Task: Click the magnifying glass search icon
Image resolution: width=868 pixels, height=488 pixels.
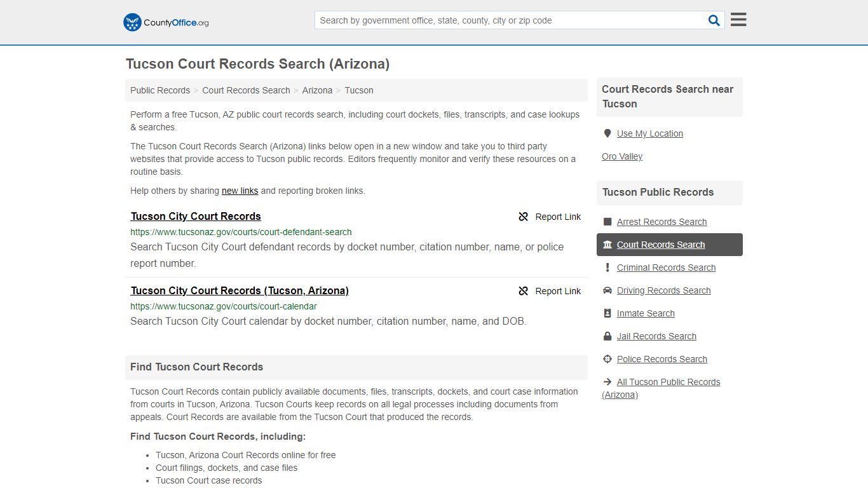Action: pos(714,20)
